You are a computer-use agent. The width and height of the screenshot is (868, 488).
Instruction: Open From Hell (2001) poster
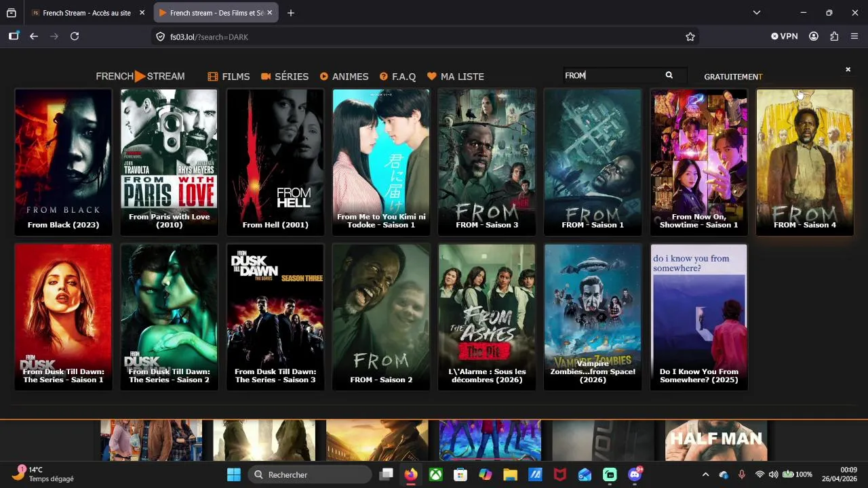[x=275, y=162]
